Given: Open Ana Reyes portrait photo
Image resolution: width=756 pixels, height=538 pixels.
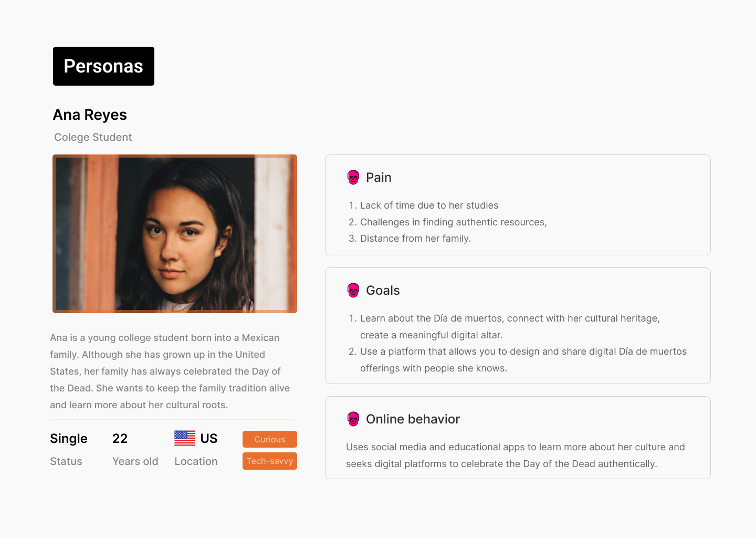Looking at the screenshot, I should click(175, 234).
